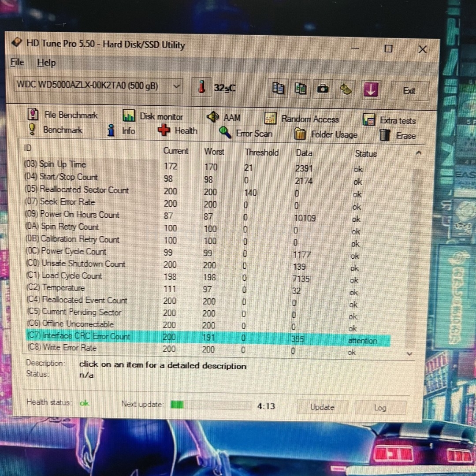Click the Worst column header
Screen dimensions: 476x476
pyautogui.click(x=214, y=151)
